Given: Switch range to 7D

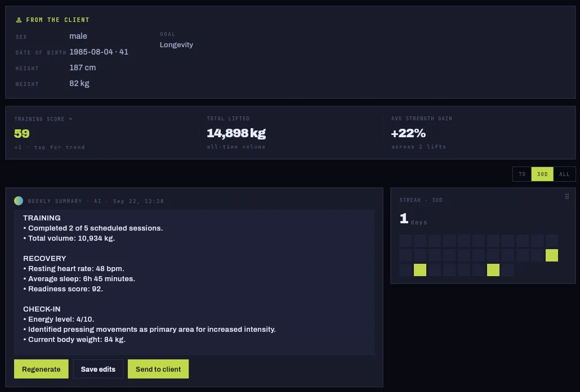Looking at the screenshot, I should click(522, 174).
